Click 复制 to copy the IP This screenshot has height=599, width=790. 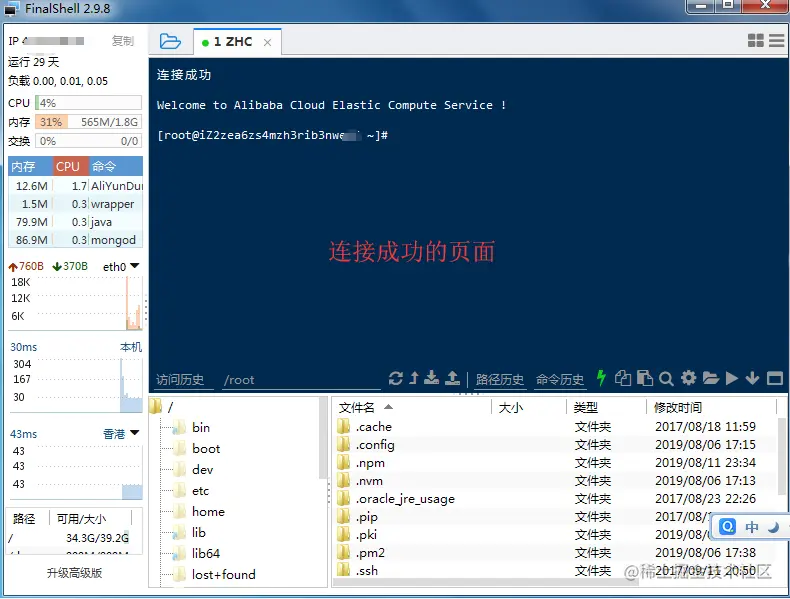tap(122, 41)
